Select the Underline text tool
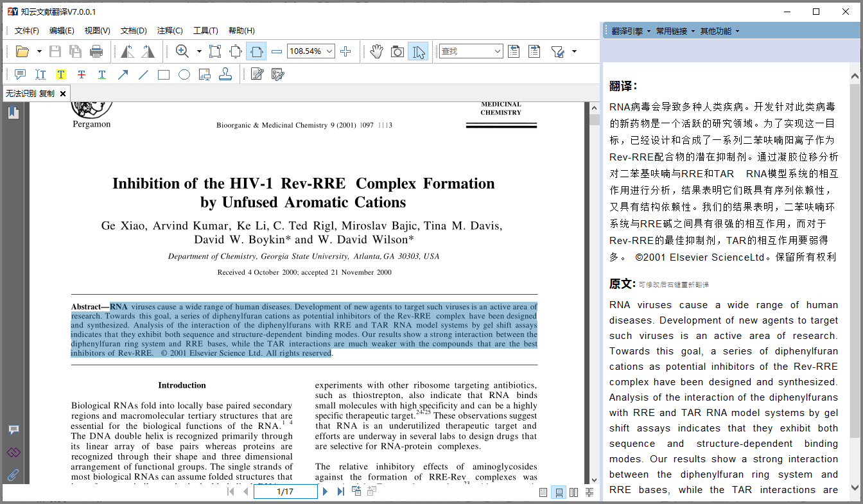863x504 pixels. [102, 74]
